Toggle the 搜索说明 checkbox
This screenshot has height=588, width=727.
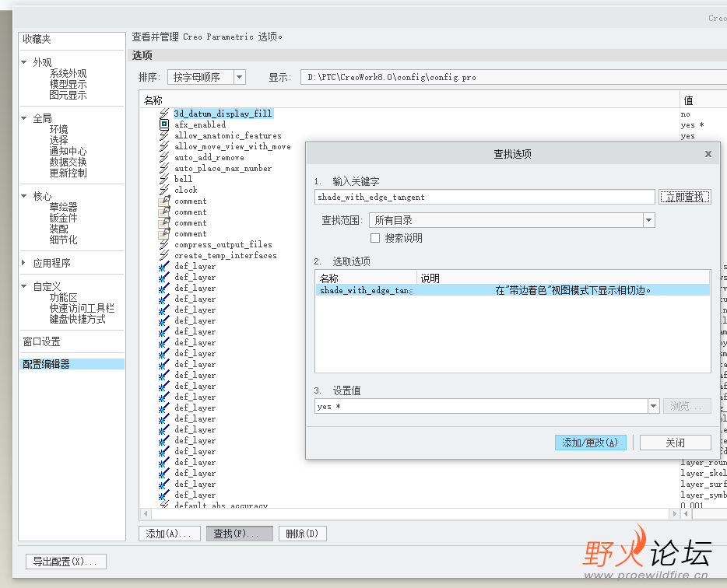(x=375, y=238)
